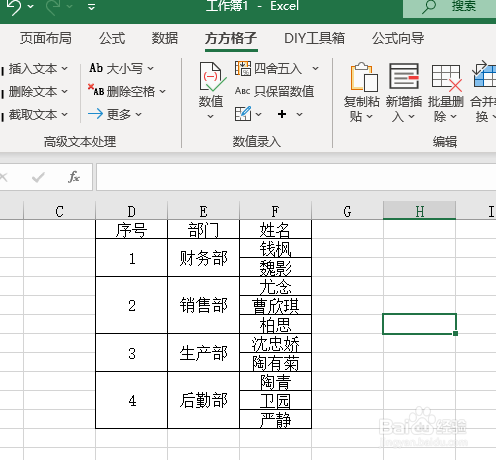The height and width of the screenshot is (460, 496).
Task: Select the 后勤部 merged cell
Action: point(203,400)
